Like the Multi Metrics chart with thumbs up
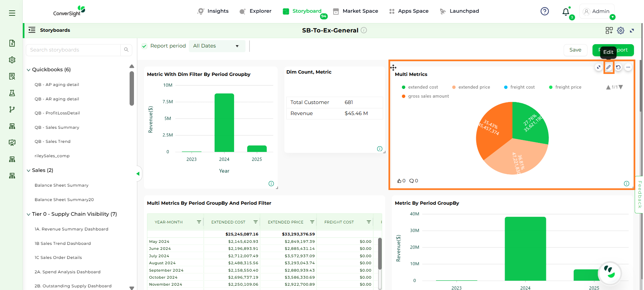This screenshot has height=290, width=644. click(x=399, y=181)
